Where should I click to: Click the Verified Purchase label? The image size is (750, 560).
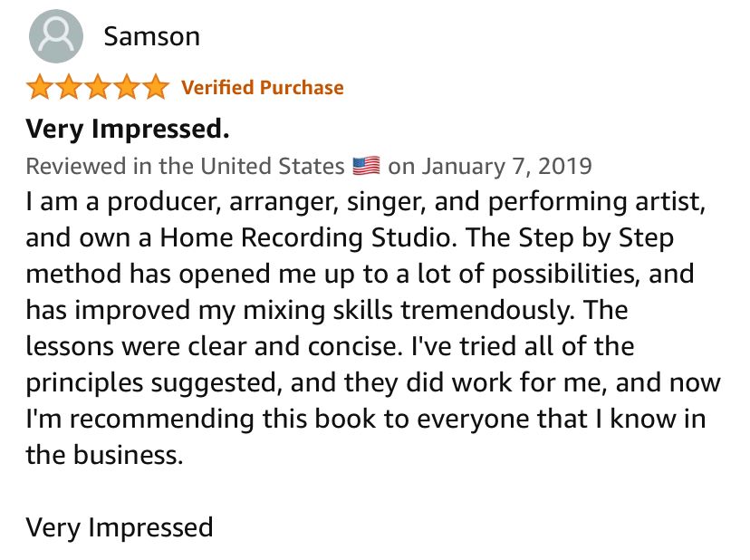pyautogui.click(x=263, y=88)
